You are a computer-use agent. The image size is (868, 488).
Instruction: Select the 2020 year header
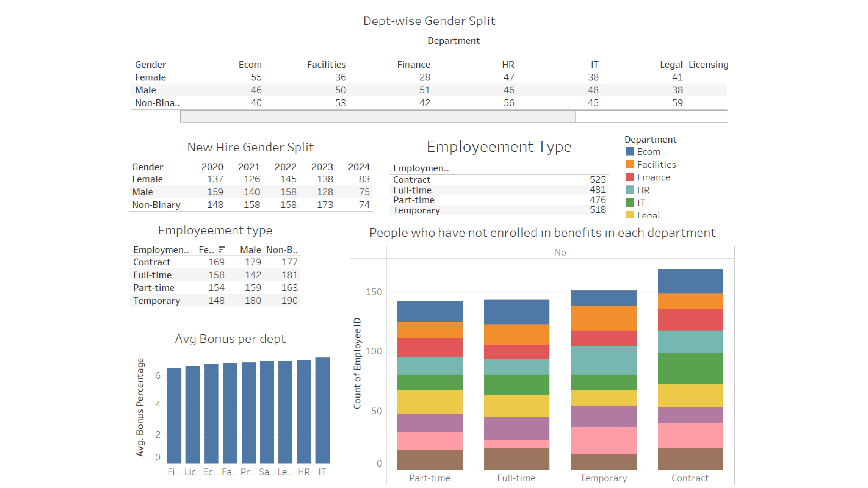(212, 167)
